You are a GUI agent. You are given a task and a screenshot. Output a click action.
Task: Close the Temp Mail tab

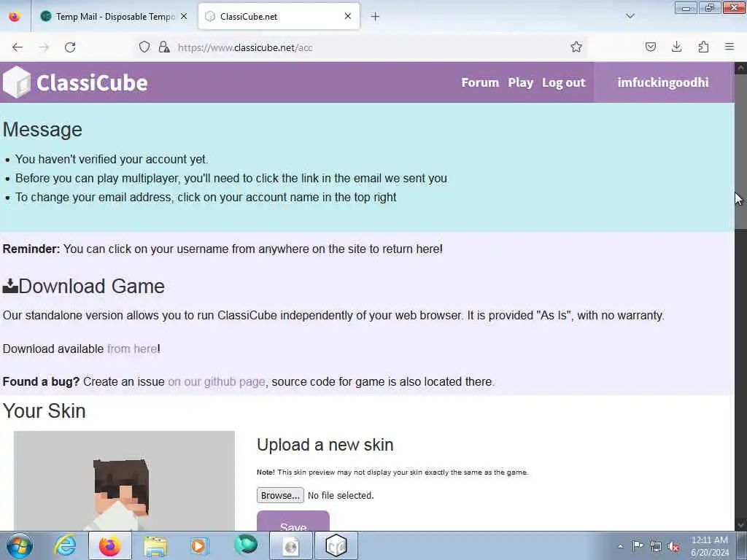tap(184, 16)
